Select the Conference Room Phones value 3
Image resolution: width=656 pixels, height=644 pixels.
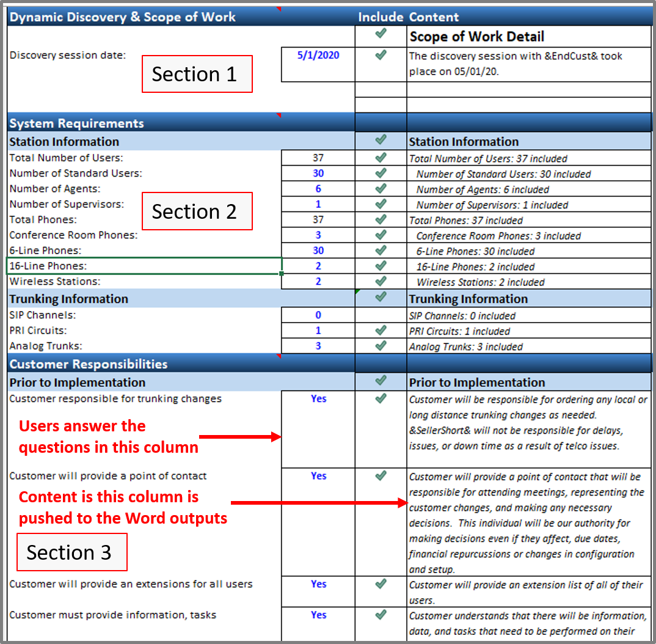pos(318,235)
